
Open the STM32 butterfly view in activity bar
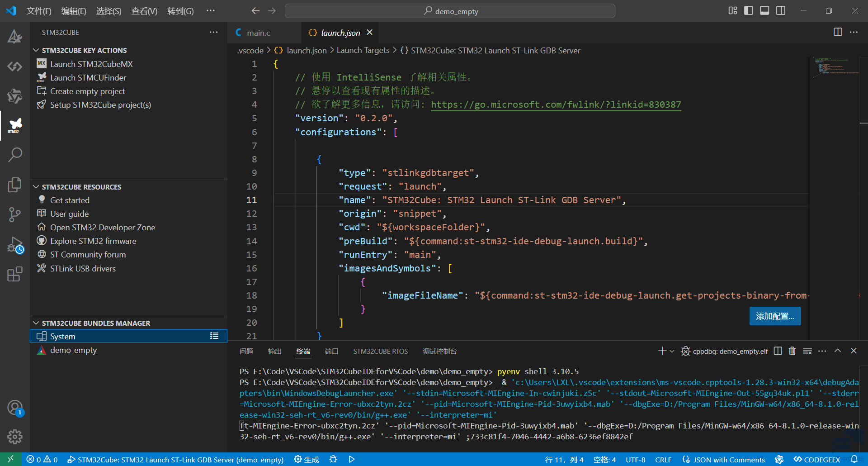pos(14,125)
